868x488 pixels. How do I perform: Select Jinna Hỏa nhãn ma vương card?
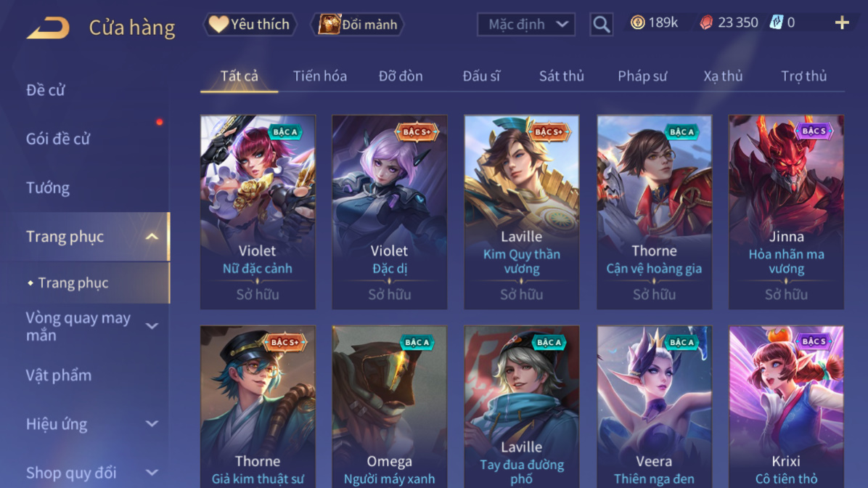(786, 212)
